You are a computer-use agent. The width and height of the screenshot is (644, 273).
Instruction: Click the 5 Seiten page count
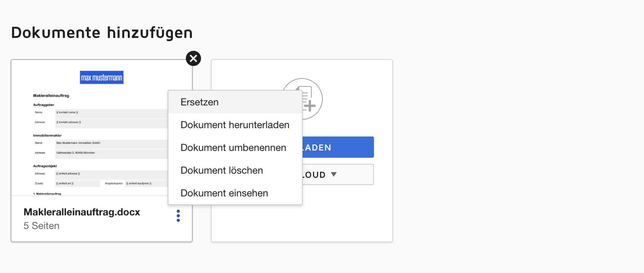[x=41, y=226]
